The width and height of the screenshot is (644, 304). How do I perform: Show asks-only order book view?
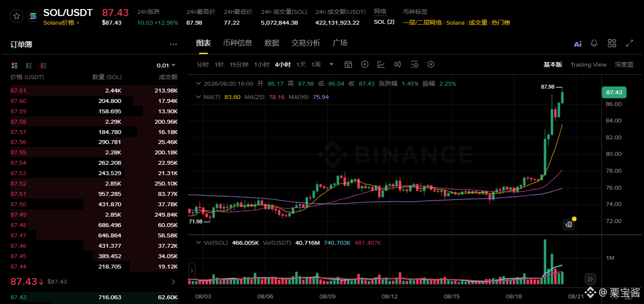(43, 65)
